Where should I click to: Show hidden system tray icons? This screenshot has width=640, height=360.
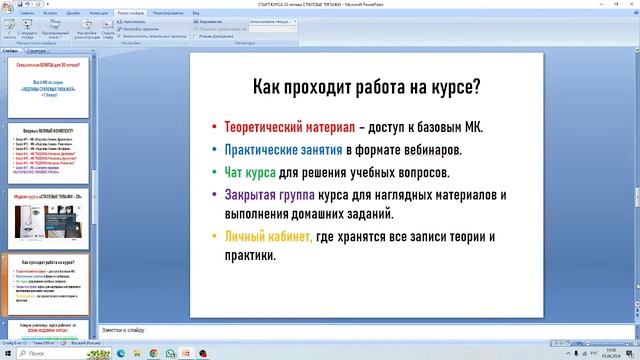(568, 353)
